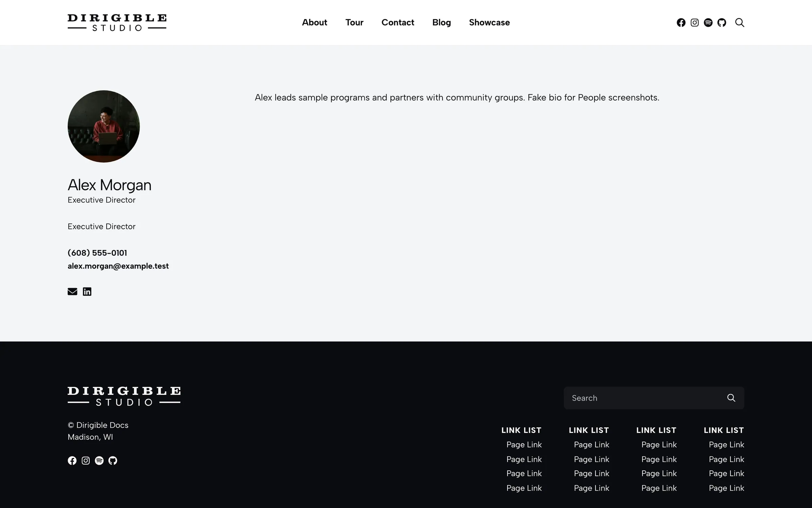Image resolution: width=812 pixels, height=508 pixels.
Task: Call the (608) 555-0101 phone link
Action: (97, 253)
